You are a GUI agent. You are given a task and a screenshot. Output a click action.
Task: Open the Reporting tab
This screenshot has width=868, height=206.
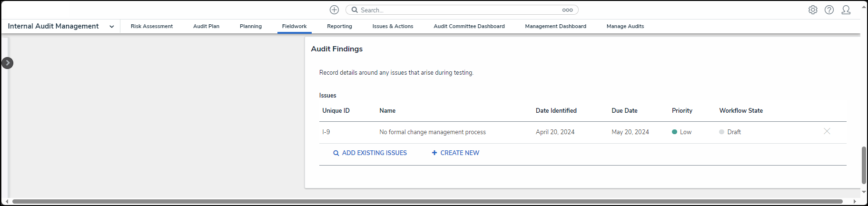coord(339,27)
